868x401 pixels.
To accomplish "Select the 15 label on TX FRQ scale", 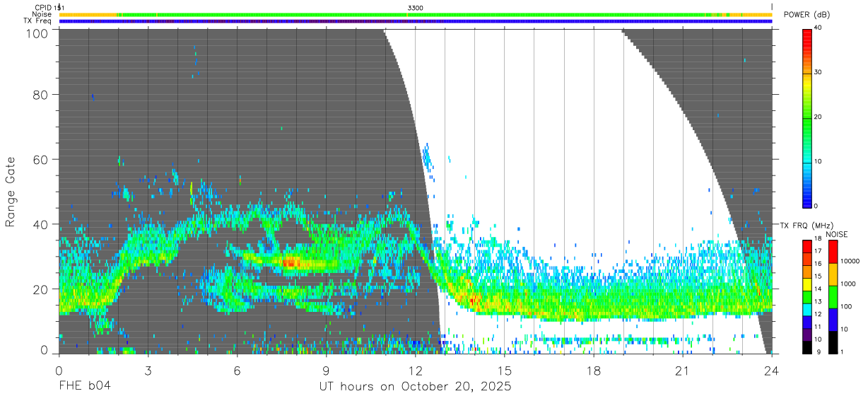I will (x=818, y=277).
